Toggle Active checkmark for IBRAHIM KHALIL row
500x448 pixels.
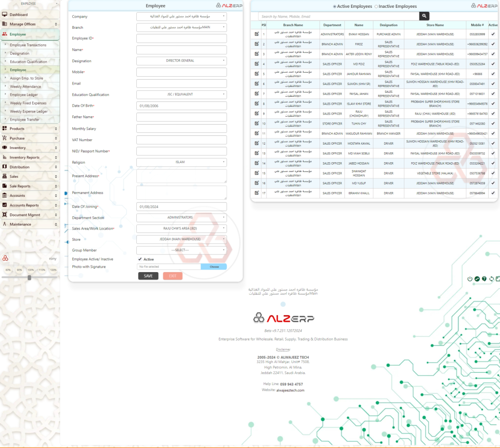(493, 192)
